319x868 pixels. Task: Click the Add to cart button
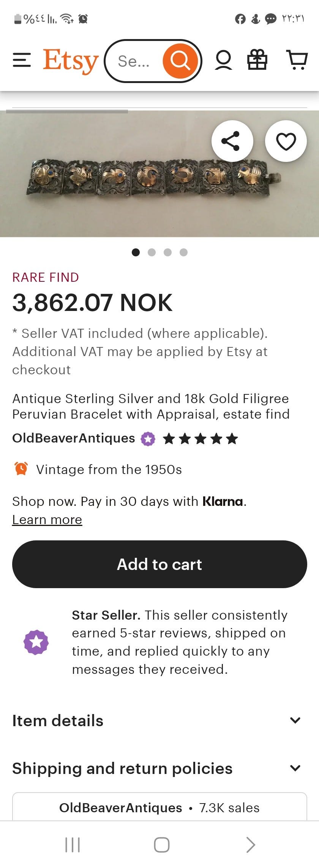(x=159, y=564)
